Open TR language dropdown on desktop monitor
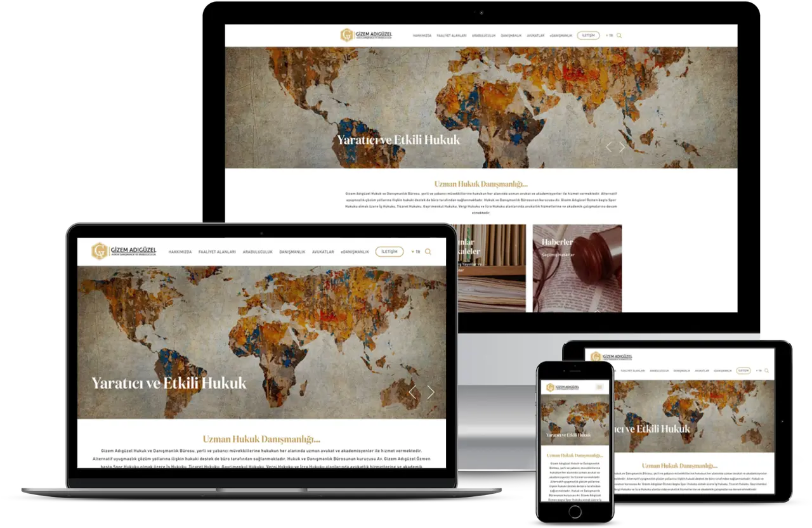 coord(610,35)
